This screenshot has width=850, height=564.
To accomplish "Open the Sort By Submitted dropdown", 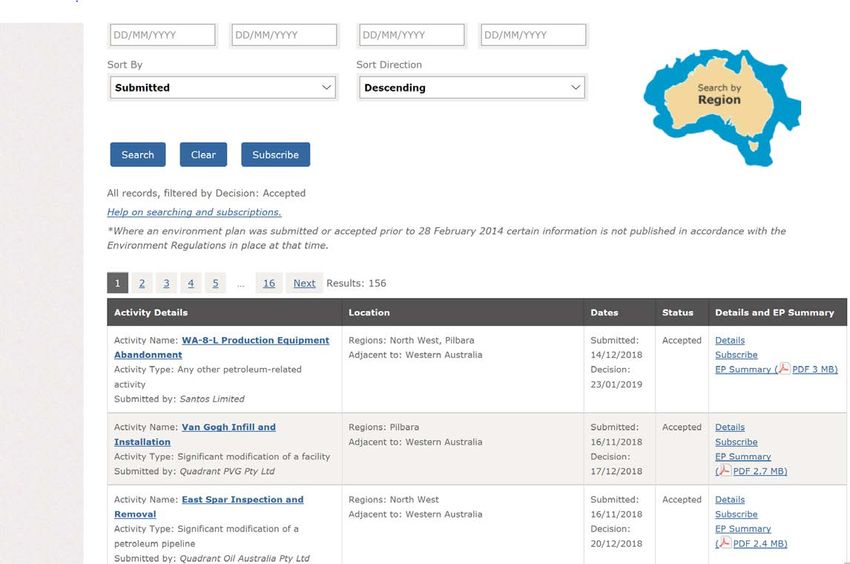I will click(223, 88).
